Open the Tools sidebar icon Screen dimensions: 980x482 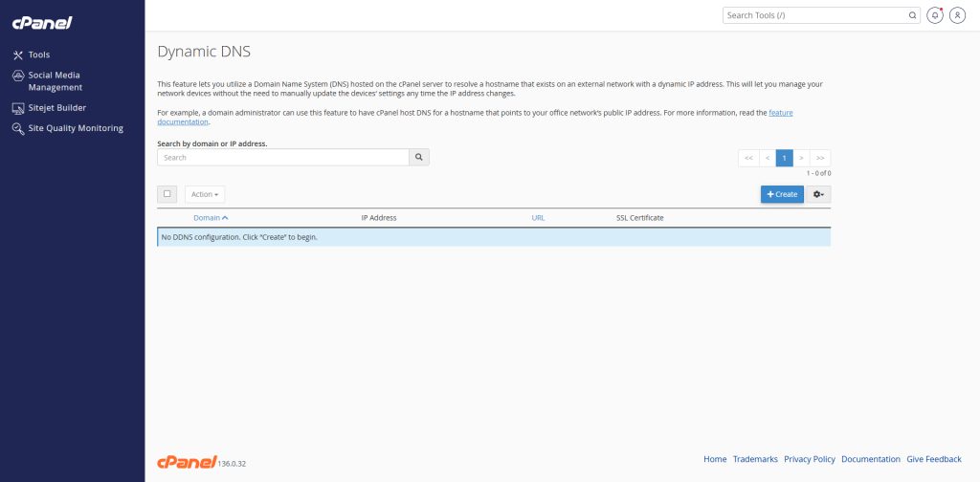click(18, 55)
